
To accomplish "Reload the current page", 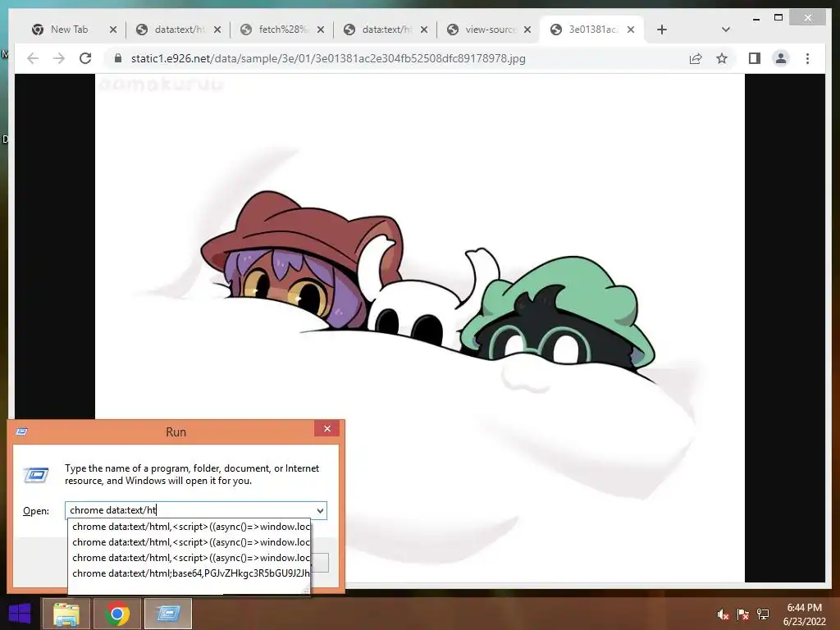I will coord(85,58).
